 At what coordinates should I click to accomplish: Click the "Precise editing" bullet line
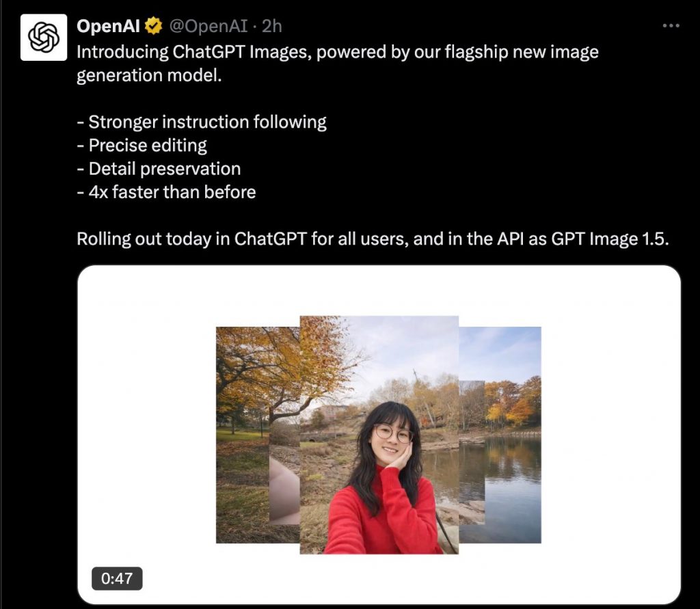click(142, 145)
